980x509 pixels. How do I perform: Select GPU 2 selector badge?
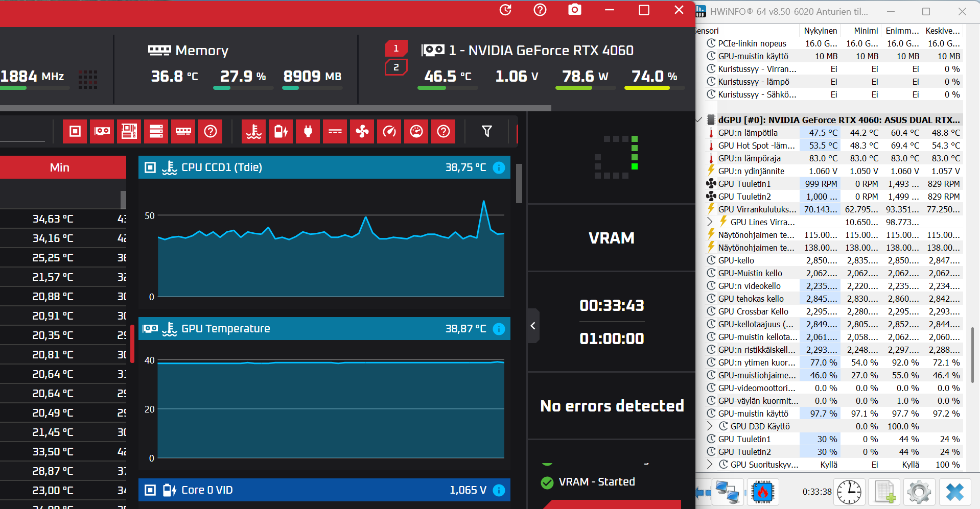pos(396,67)
